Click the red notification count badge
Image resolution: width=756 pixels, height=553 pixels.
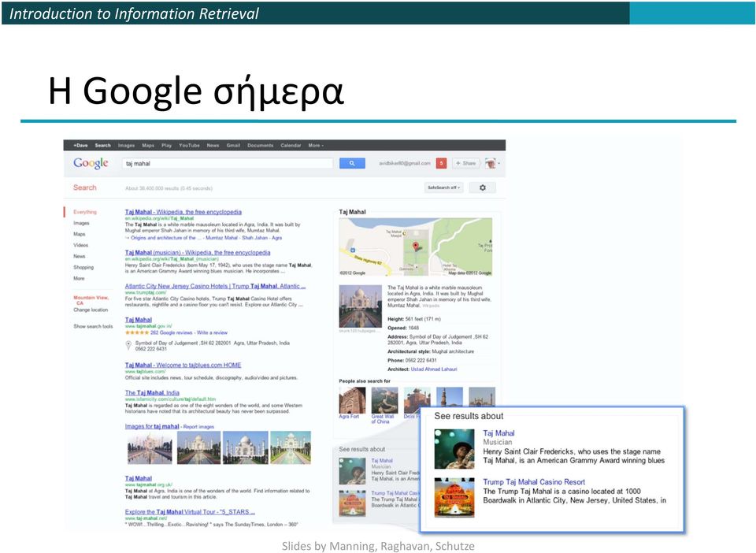441,163
